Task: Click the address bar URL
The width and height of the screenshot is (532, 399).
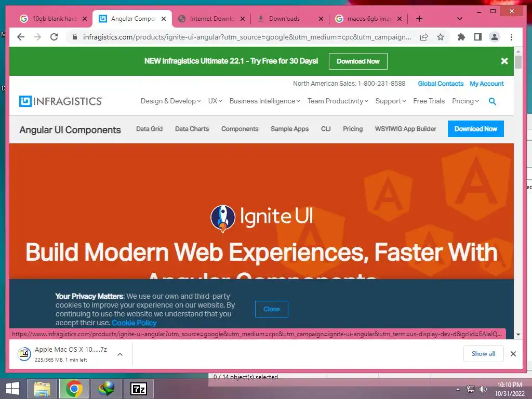Action: pos(247,37)
